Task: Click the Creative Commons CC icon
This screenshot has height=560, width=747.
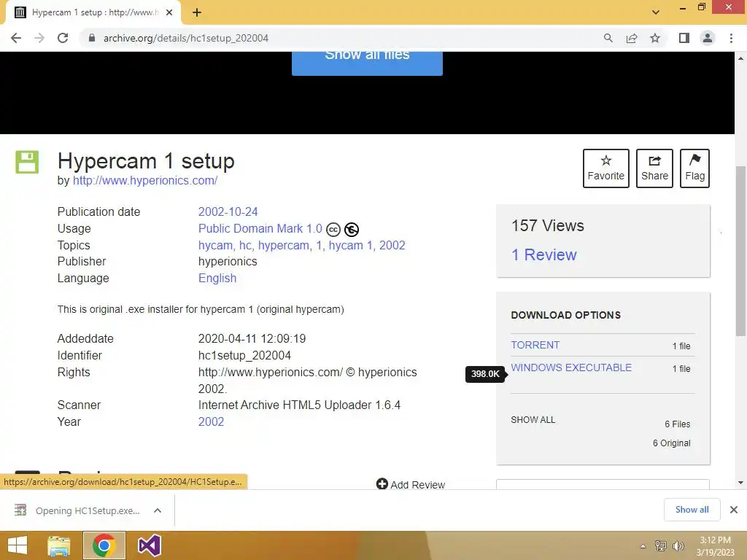Action: point(333,230)
